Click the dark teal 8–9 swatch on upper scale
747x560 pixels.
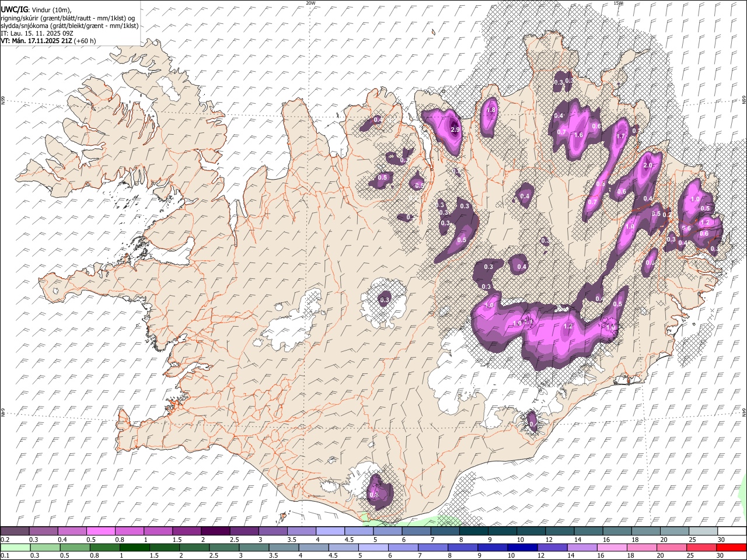click(474, 531)
